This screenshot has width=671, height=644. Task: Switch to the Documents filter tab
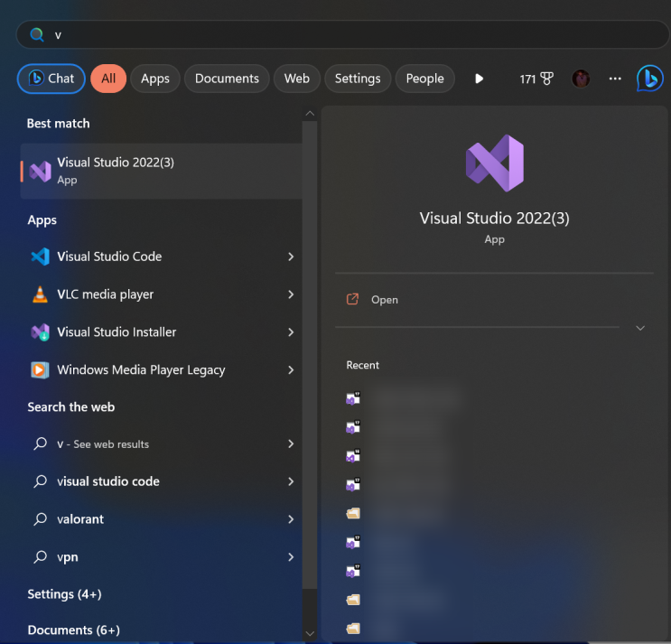click(227, 79)
